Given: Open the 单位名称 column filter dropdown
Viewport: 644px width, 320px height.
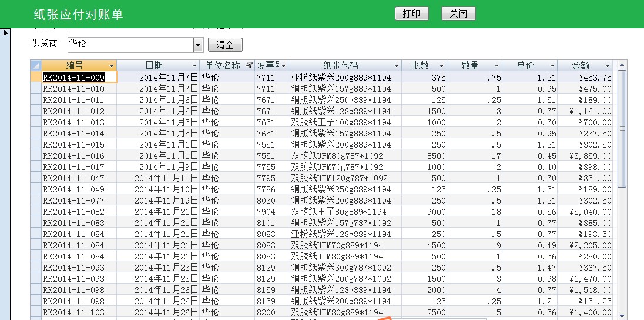Looking at the screenshot, I should coord(249,66).
